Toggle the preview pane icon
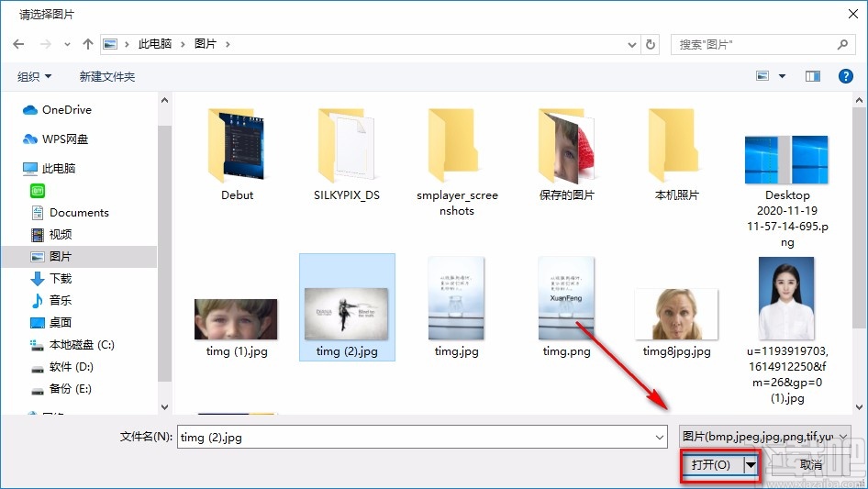 pyautogui.click(x=813, y=76)
